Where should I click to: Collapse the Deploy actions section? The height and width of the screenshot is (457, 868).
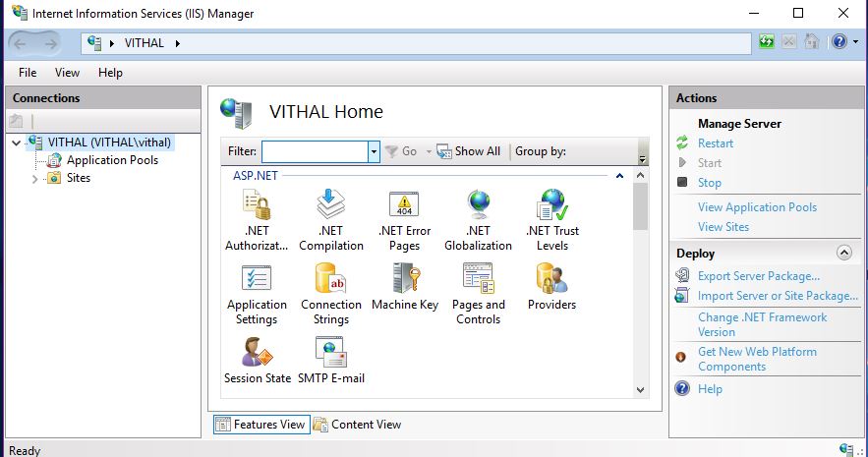[843, 253]
